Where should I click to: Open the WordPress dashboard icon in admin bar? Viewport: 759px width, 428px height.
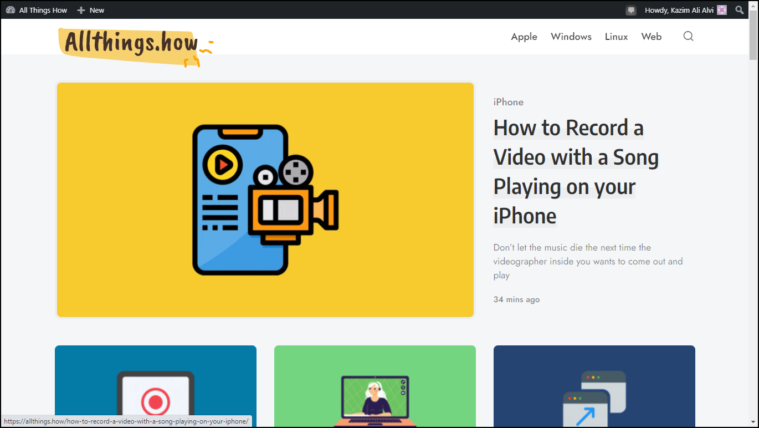[10, 10]
